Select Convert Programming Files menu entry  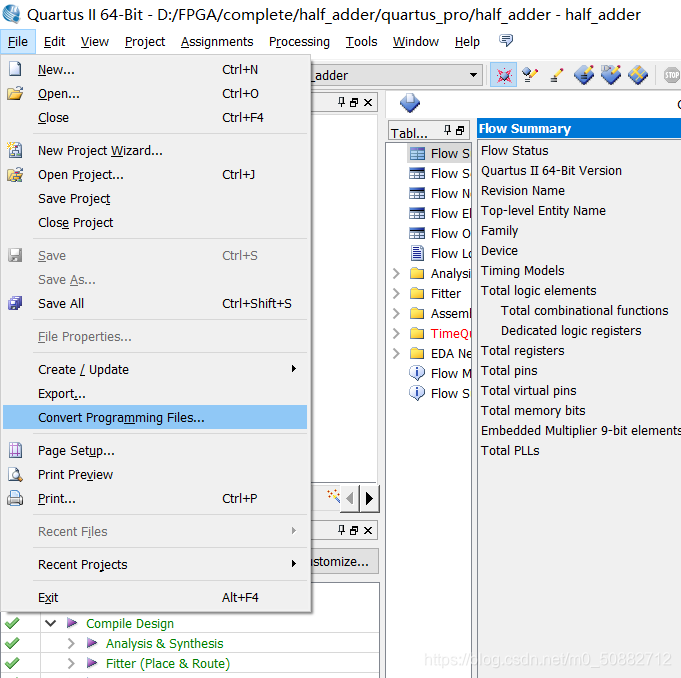tap(155, 417)
